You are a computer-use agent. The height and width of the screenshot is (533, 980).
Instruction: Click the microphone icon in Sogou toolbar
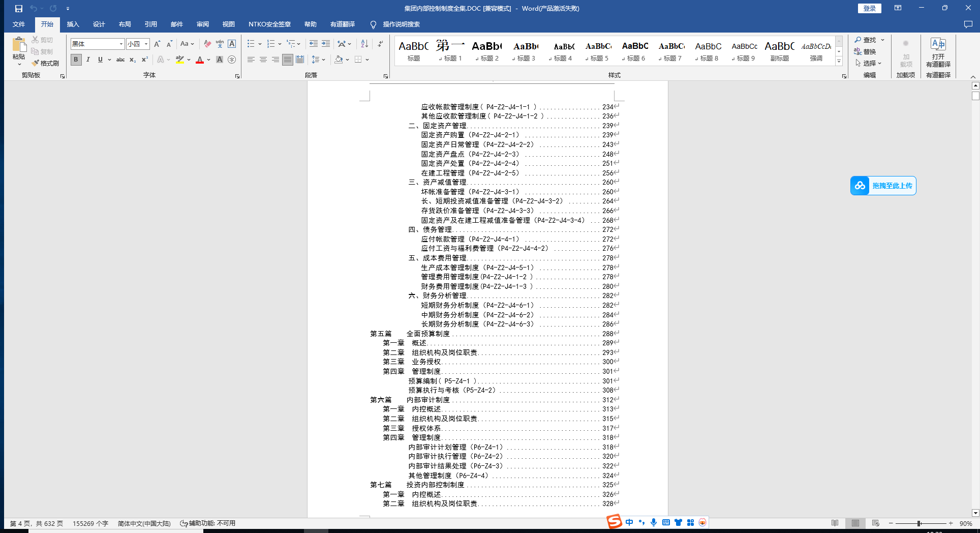pyautogui.click(x=654, y=522)
